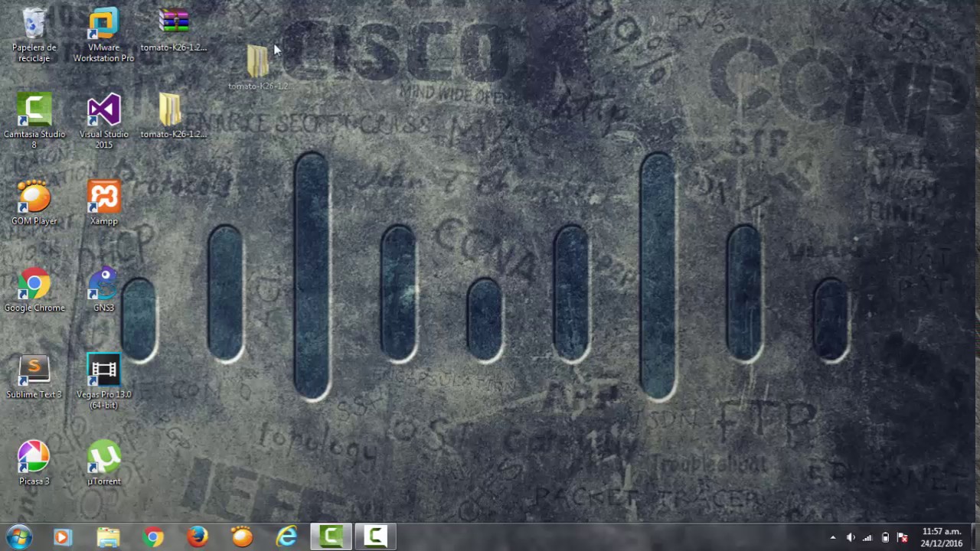Image resolution: width=980 pixels, height=551 pixels.
Task: Select the Visual Studio 2015 shortcut
Action: (x=103, y=121)
